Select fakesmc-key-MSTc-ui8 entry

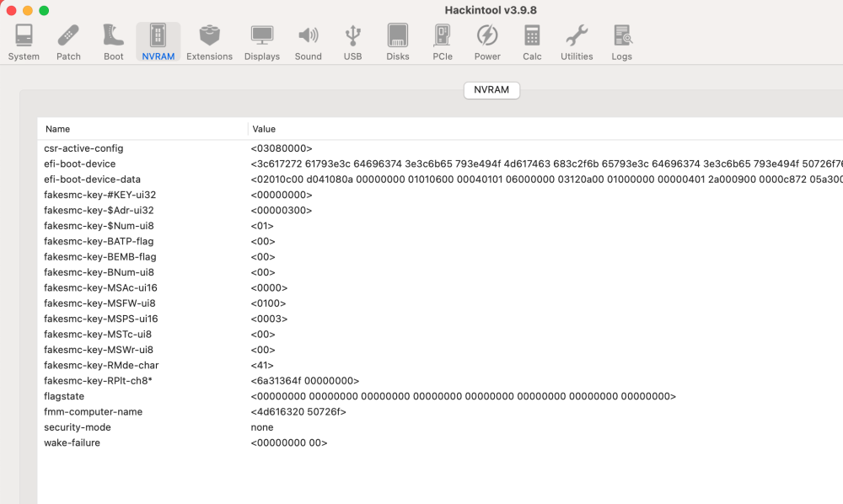[97, 335]
